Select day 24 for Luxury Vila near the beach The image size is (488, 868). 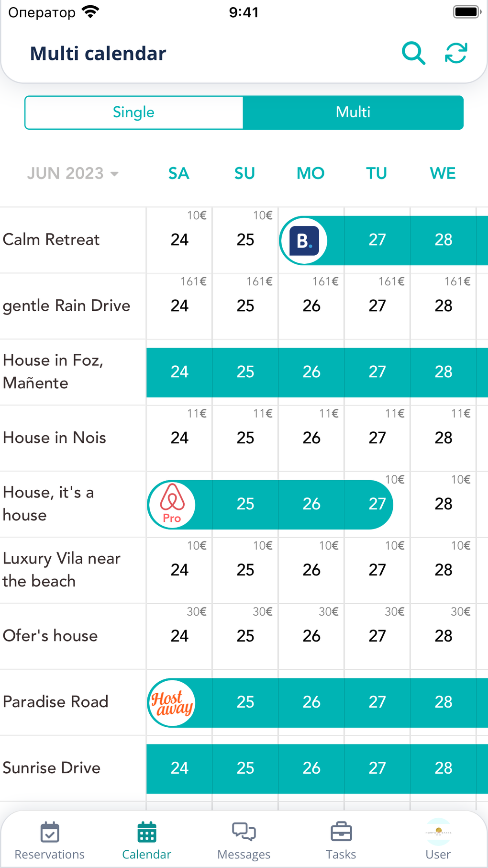click(x=179, y=570)
